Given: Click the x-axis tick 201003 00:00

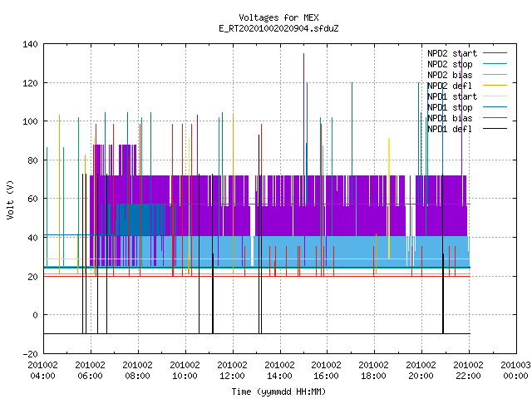Looking at the screenshot, I should [x=515, y=371].
